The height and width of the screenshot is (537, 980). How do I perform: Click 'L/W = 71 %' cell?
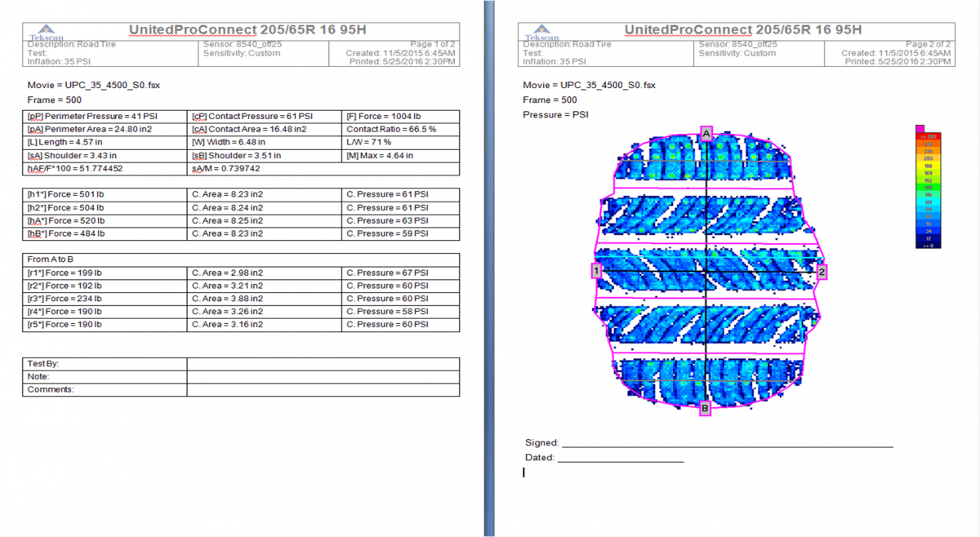[x=401, y=142]
